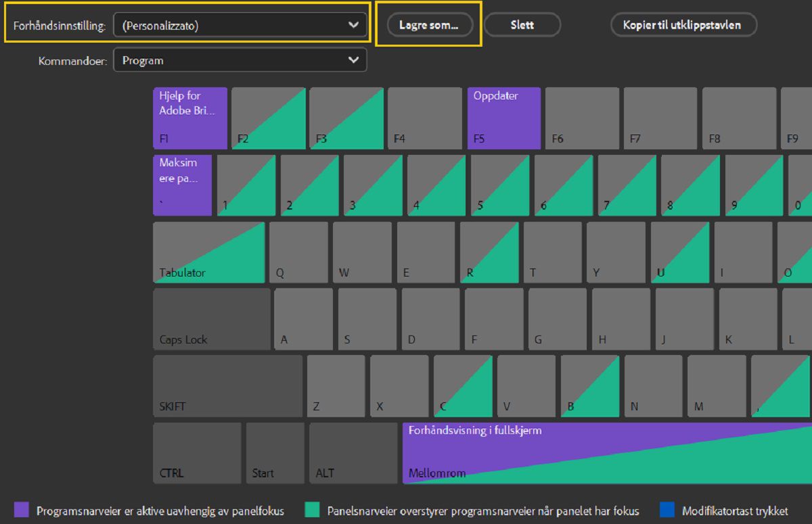Select the Z key
Screen dimensions: 812x524
coord(336,386)
